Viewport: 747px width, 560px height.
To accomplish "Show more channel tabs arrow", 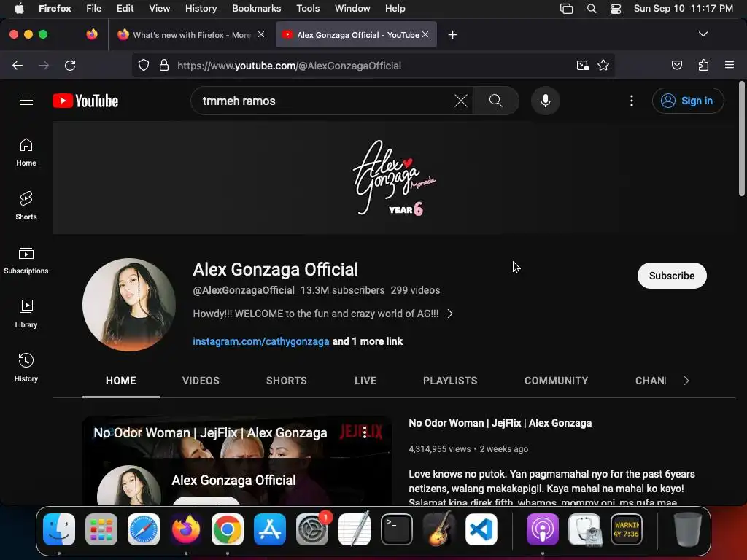I will coord(686,381).
